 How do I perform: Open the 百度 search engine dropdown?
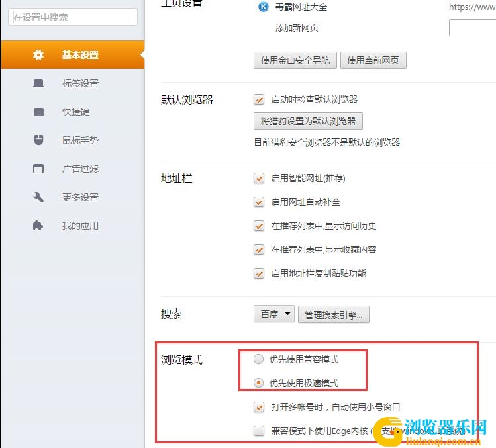click(x=274, y=314)
